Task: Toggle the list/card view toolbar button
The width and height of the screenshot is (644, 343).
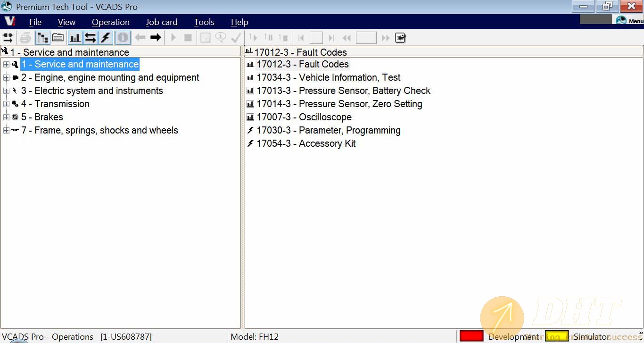Action: tap(58, 38)
